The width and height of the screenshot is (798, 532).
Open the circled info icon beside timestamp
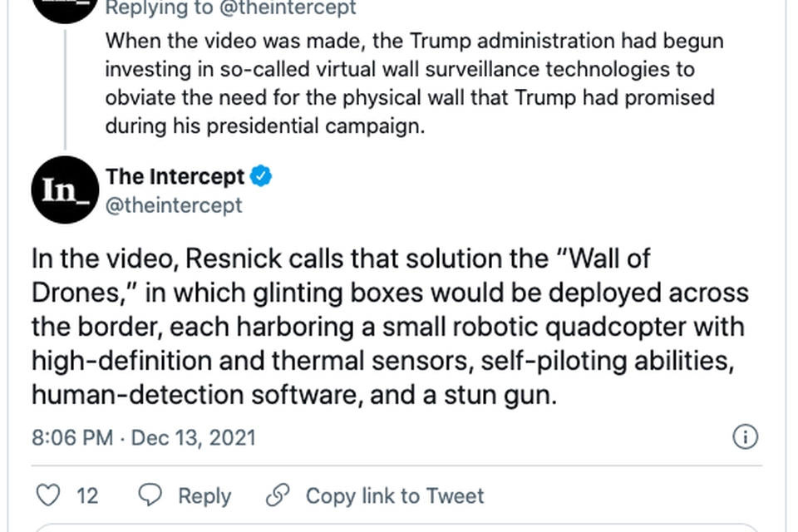click(x=745, y=436)
